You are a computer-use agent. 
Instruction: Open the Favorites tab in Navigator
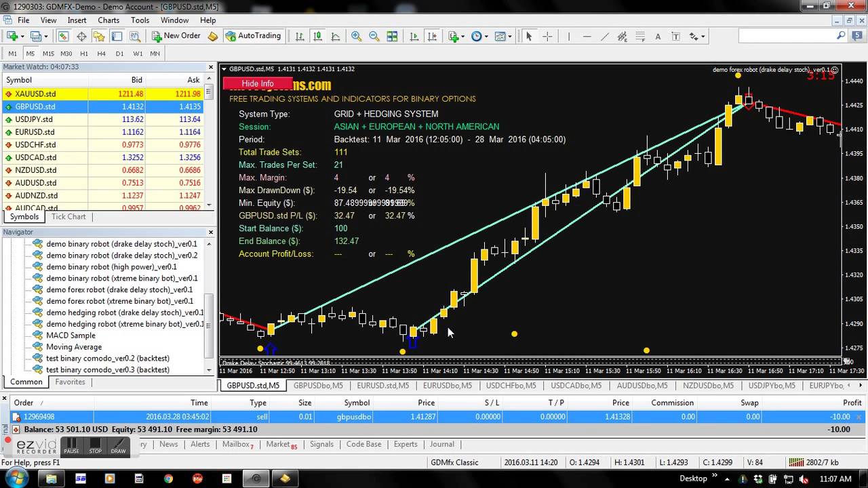point(70,382)
